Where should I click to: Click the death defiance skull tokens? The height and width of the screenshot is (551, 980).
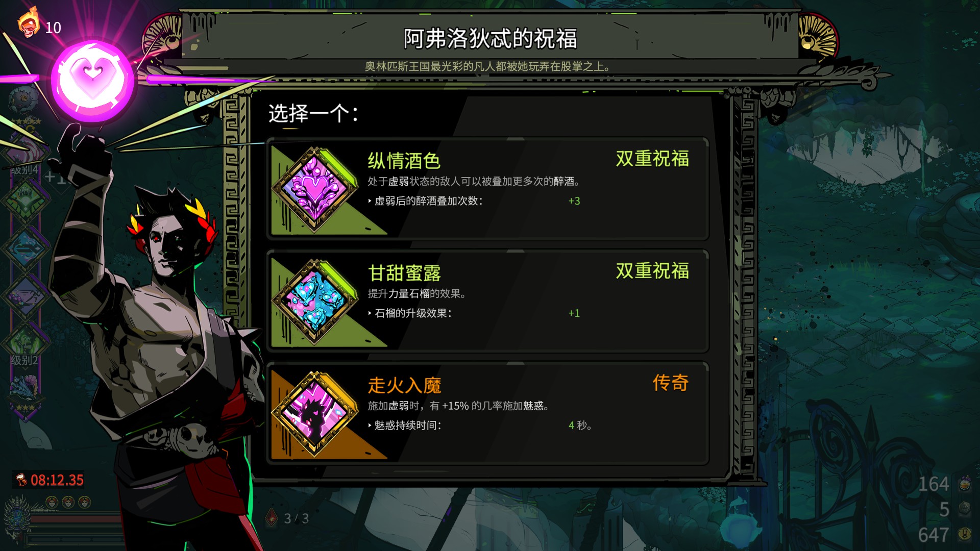68,503
